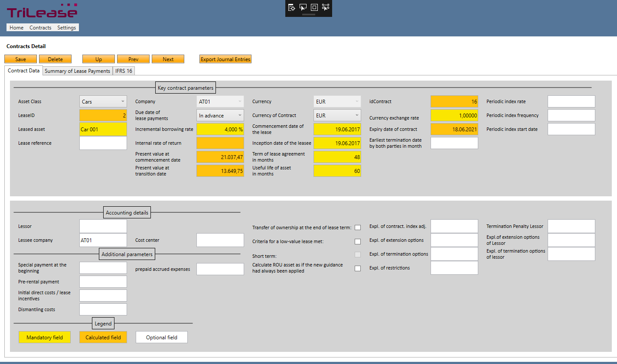The image size is (617, 364).
Task: Open Due date of lease payments dropdown
Action: [x=220, y=115]
